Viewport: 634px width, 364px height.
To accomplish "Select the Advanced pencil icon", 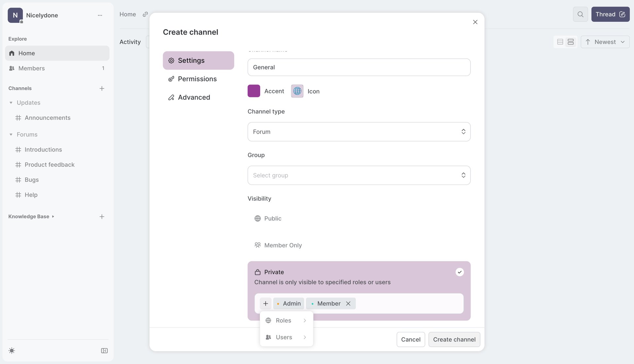I will coord(171,97).
